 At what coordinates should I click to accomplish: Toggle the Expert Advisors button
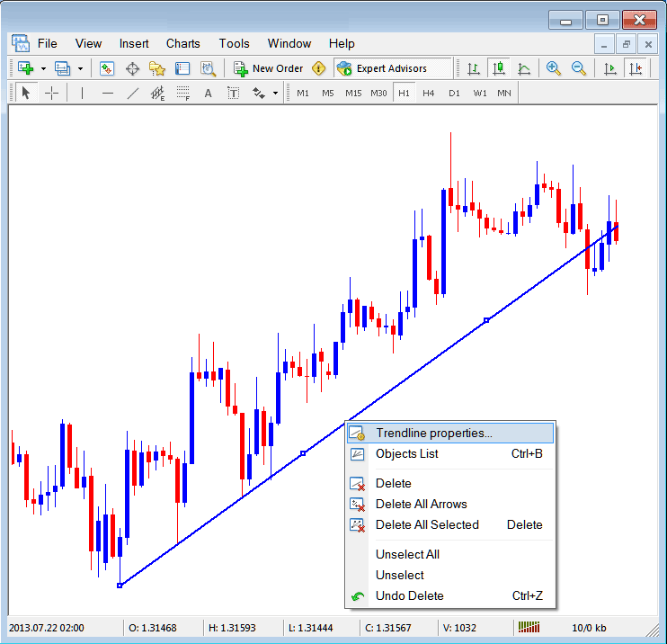381,68
